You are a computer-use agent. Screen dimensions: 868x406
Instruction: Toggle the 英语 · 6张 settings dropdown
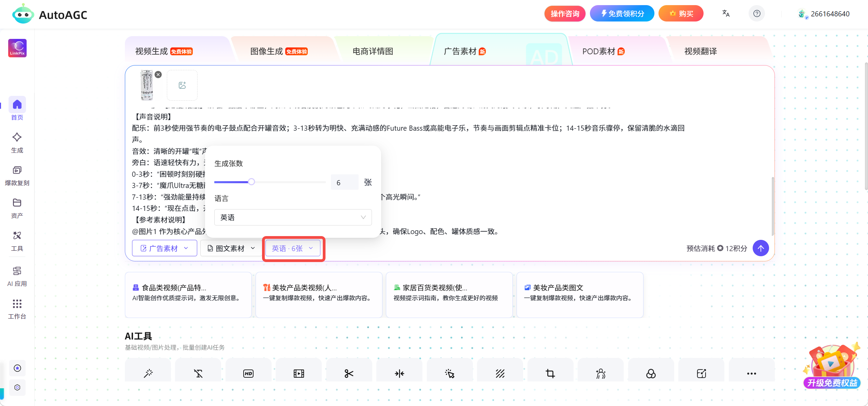293,248
